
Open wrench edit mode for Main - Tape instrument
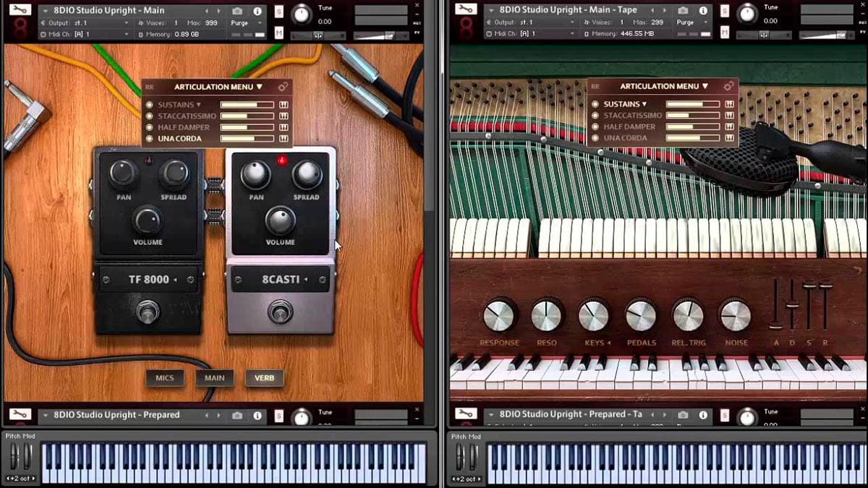click(466, 10)
